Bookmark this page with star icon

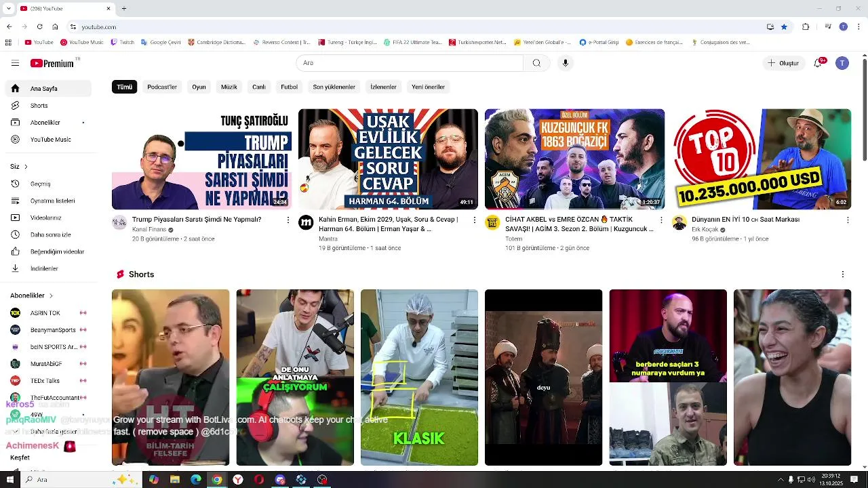coord(784,27)
